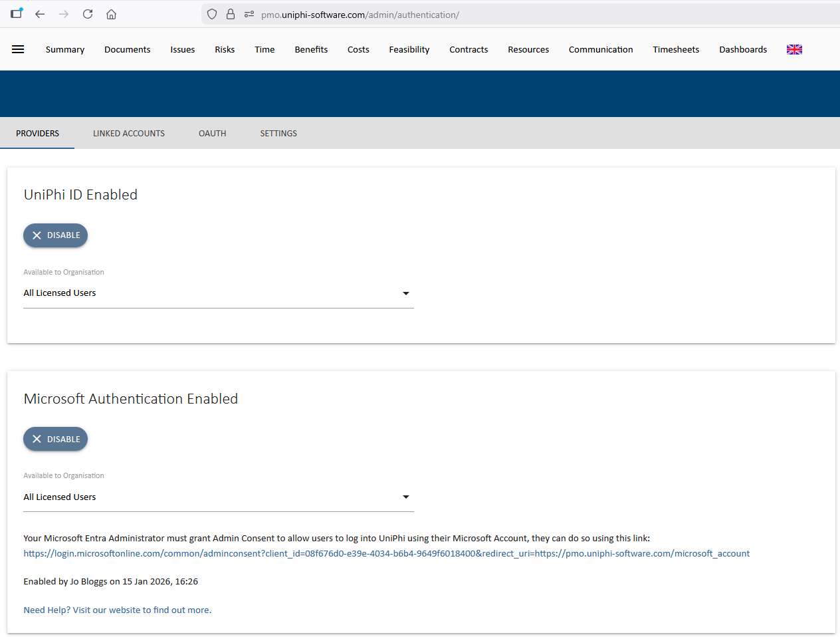Click the browser back arrow
This screenshot has height=637, width=840.
coord(40,14)
